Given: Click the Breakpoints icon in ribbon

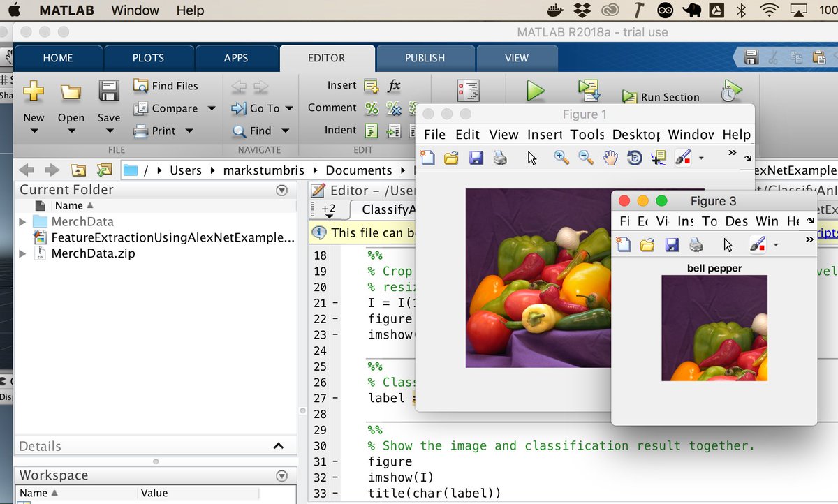Looking at the screenshot, I should (468, 91).
